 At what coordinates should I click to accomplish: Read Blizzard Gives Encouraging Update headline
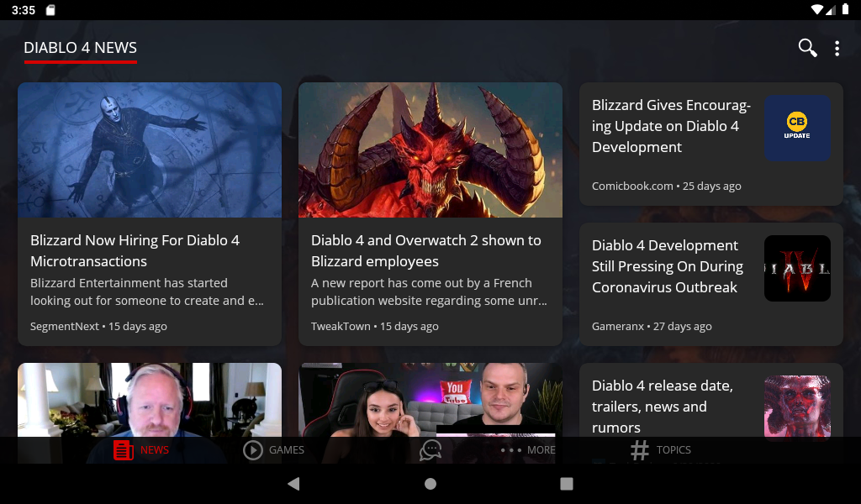(x=670, y=126)
